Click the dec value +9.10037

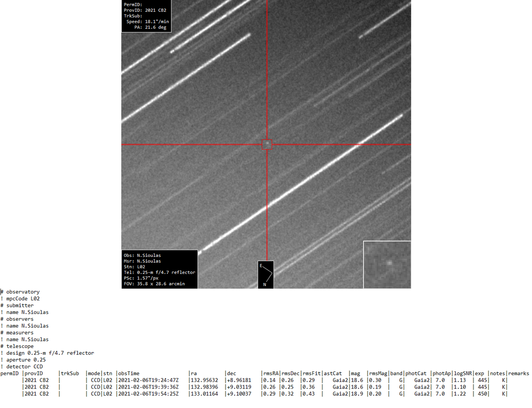(x=239, y=394)
